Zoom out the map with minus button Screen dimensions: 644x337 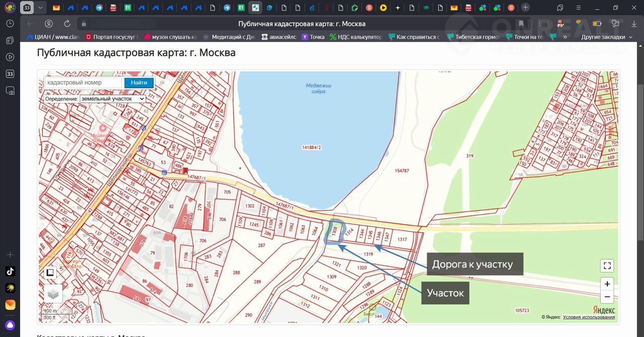point(607,297)
